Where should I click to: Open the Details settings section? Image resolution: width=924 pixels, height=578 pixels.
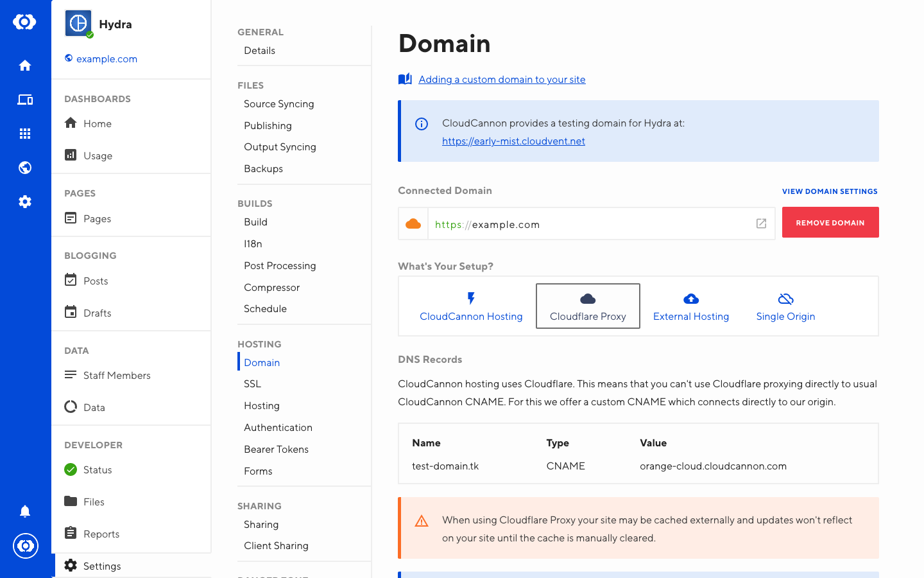[259, 51]
